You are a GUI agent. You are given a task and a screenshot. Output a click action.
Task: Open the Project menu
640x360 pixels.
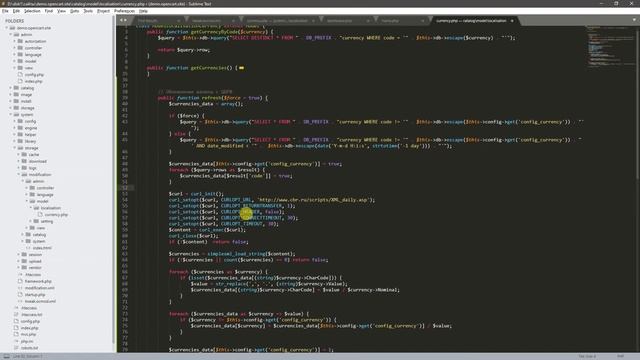coord(104,11)
